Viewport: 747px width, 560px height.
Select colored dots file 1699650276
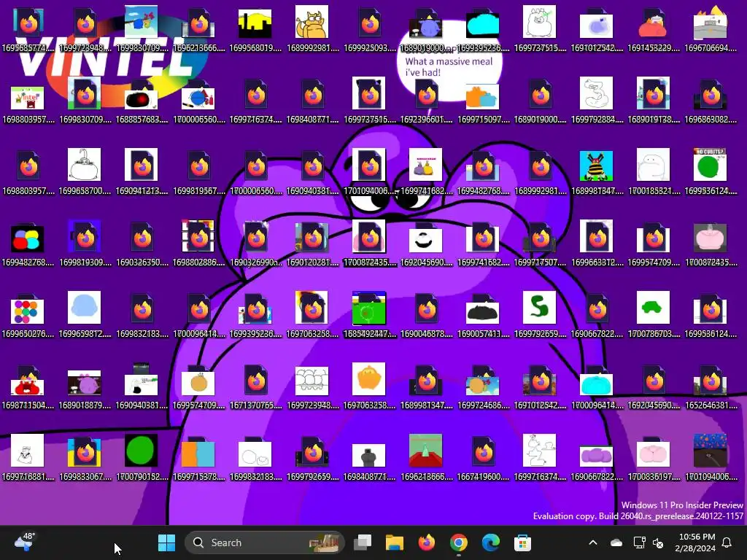click(28, 314)
